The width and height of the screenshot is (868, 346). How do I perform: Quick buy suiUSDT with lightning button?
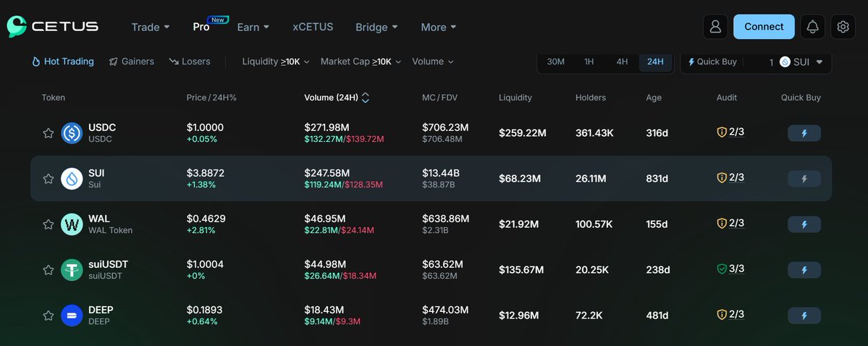(x=804, y=270)
